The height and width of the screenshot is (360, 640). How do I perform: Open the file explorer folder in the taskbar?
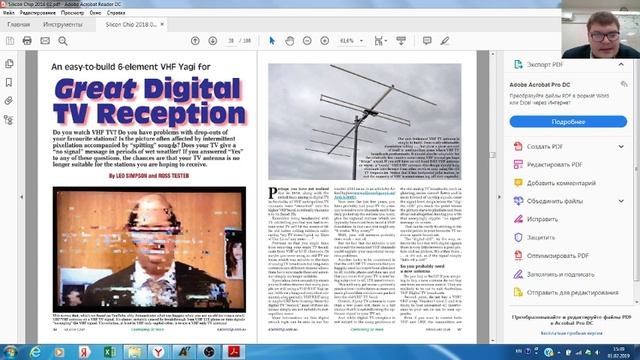(134, 352)
